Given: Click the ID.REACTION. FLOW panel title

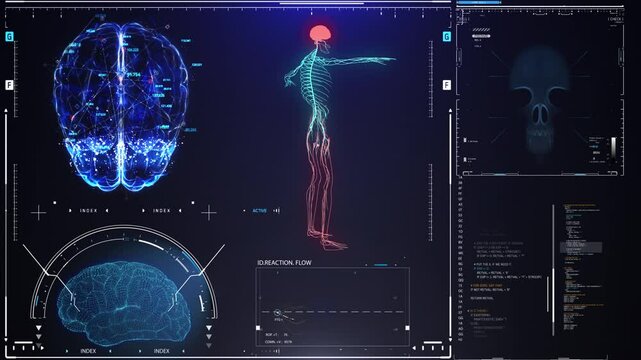Looking at the screenshot, I should [x=285, y=263].
